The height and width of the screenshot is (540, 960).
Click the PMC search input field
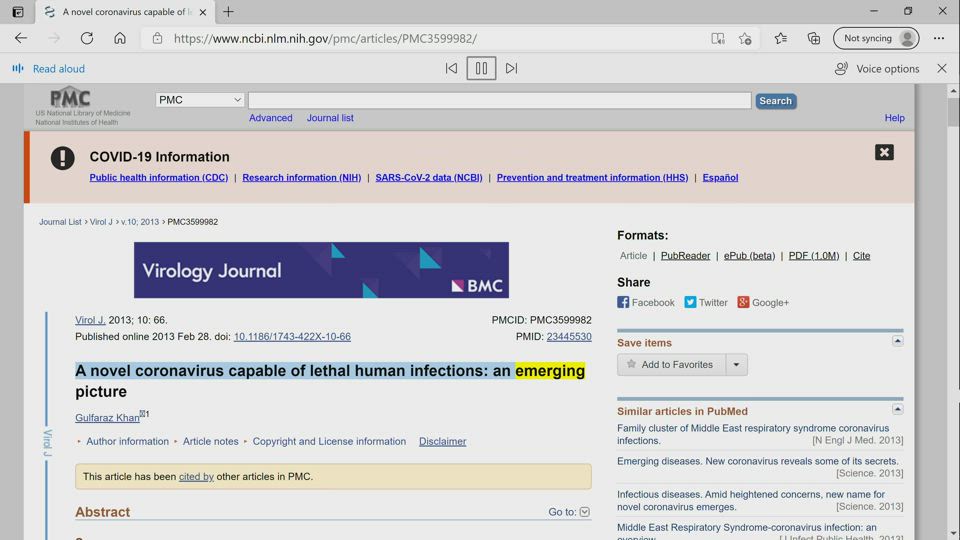[499, 100]
